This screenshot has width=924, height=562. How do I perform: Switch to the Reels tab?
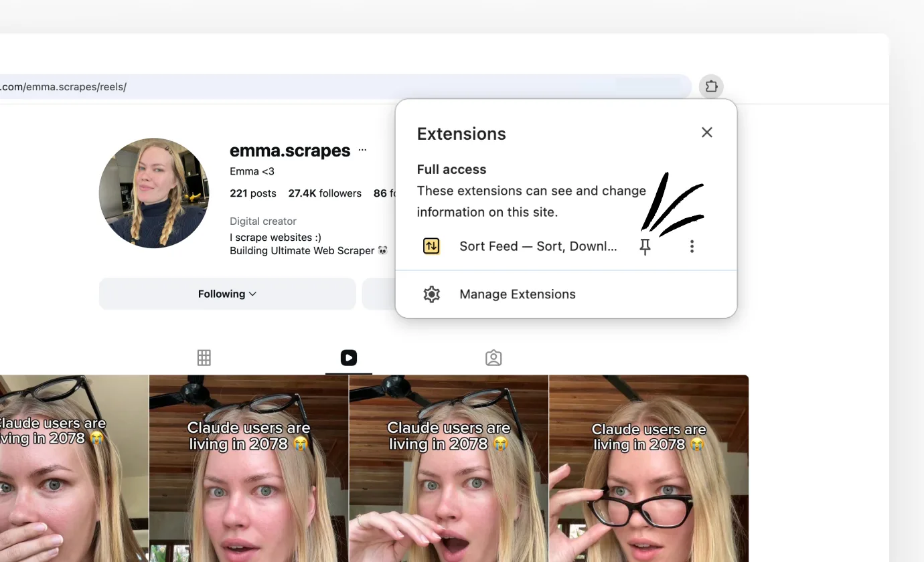coord(349,358)
